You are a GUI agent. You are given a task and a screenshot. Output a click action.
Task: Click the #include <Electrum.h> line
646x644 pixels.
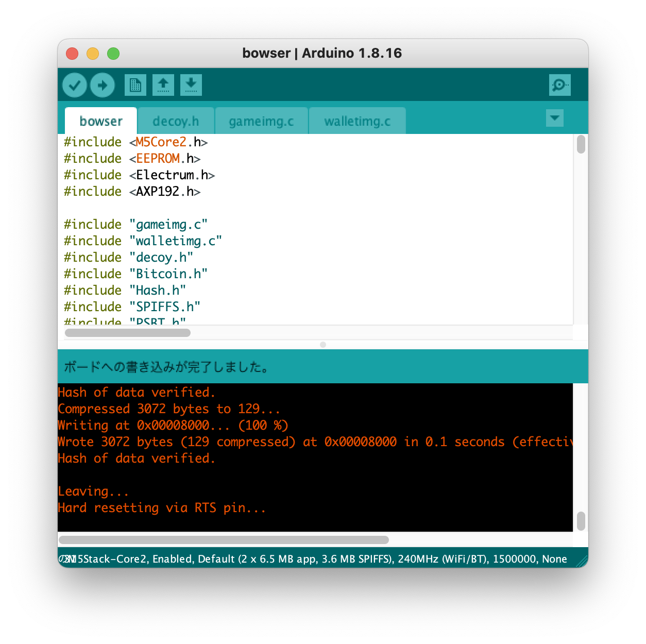click(140, 175)
